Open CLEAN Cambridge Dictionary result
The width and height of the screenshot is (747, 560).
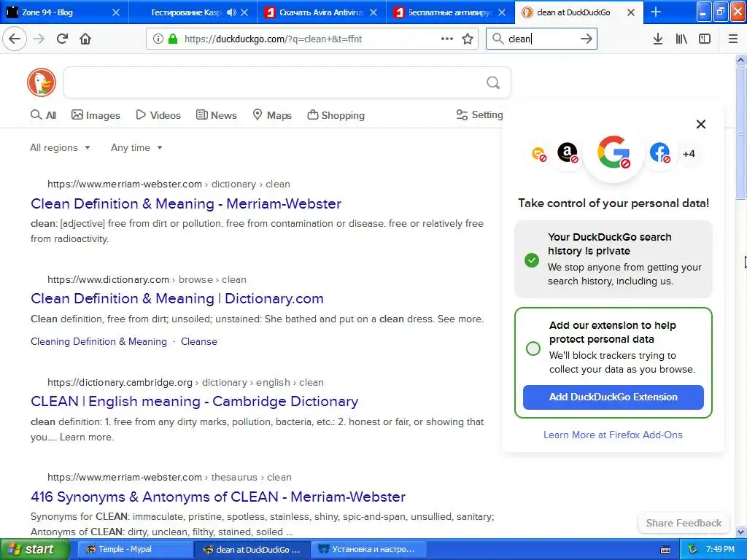(194, 402)
